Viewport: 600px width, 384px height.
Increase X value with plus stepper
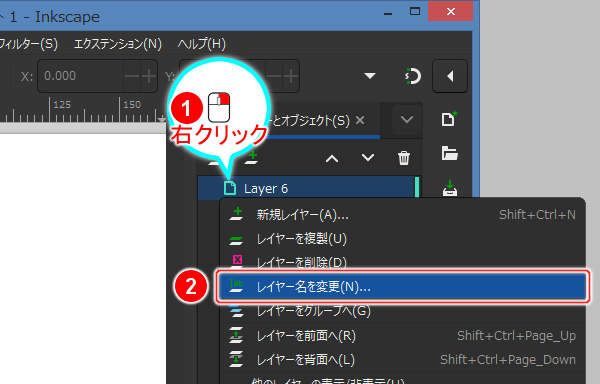point(149,76)
